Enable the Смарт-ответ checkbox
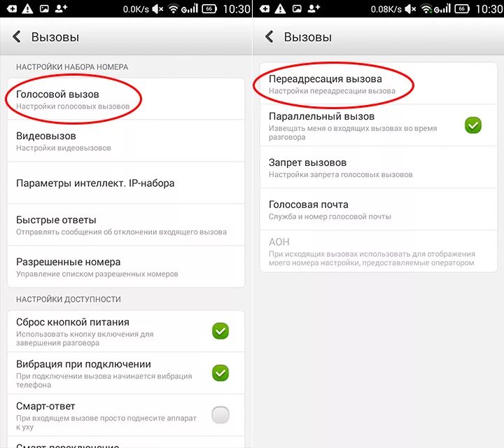This screenshot has width=504, height=448. tap(220, 415)
